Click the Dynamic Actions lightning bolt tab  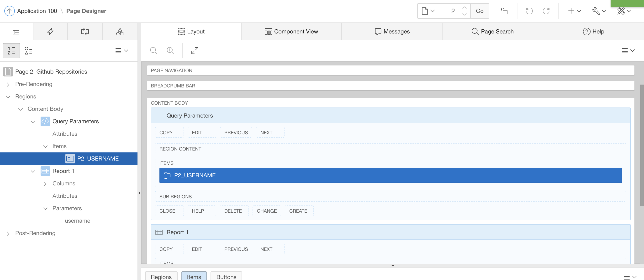[x=50, y=32]
